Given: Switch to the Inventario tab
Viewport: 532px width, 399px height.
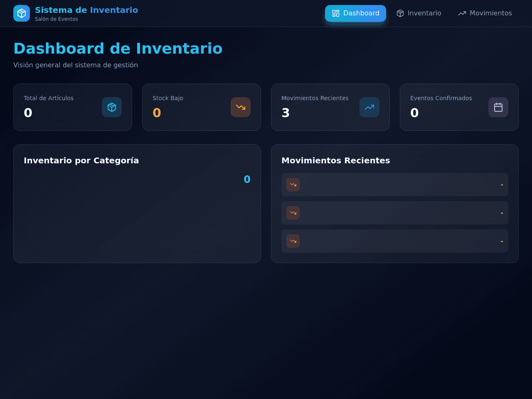Looking at the screenshot, I should [x=419, y=13].
